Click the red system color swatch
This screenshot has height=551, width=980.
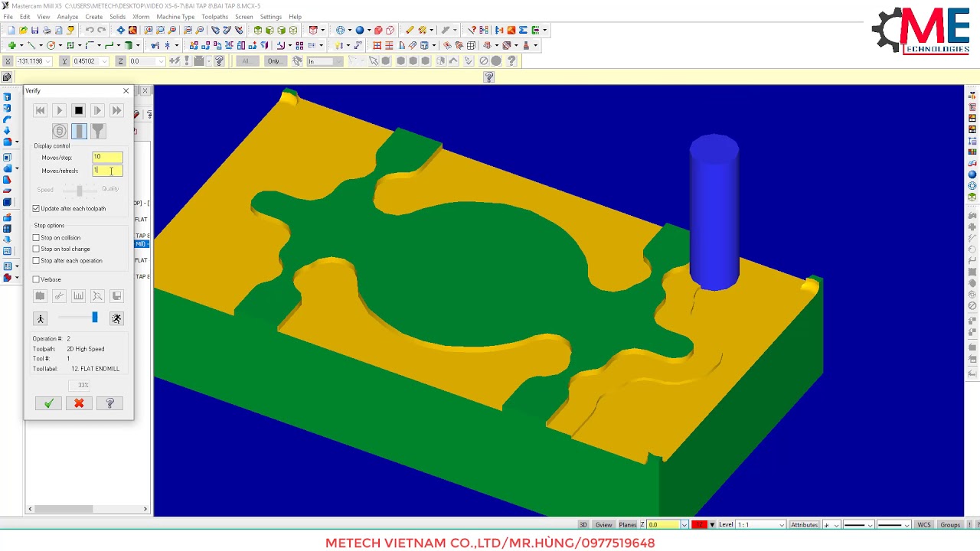pyautogui.click(x=699, y=525)
